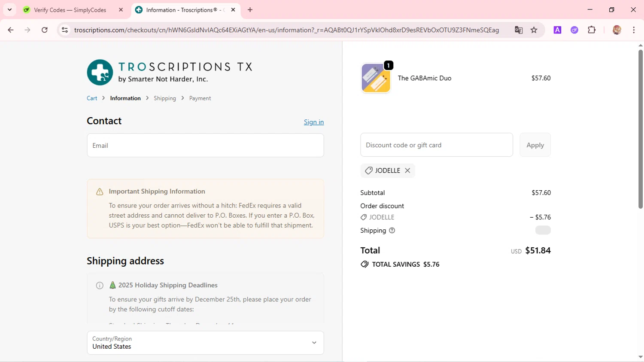Screen dimensions: 644x362
Task: Open the tab search dropdown arrow
Action: (9, 9)
